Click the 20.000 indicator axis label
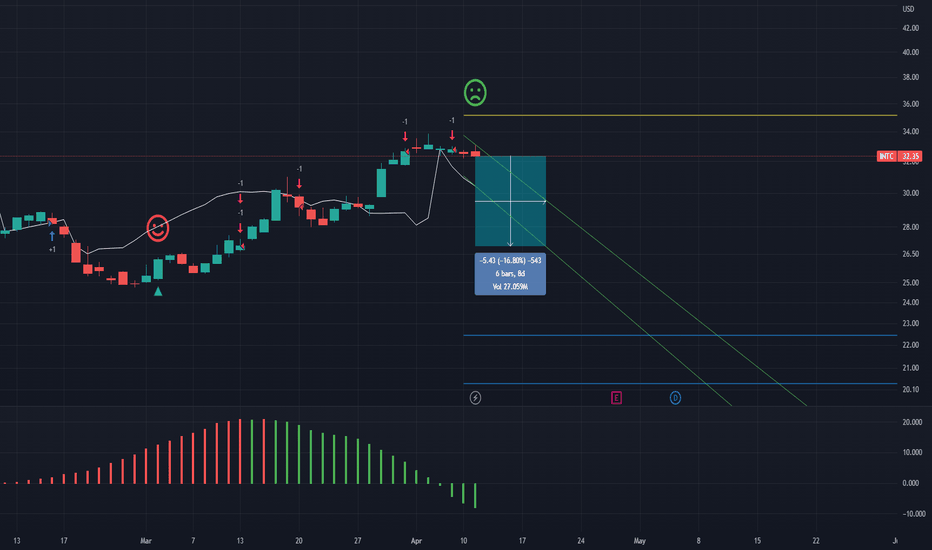932x550 pixels. (912, 422)
